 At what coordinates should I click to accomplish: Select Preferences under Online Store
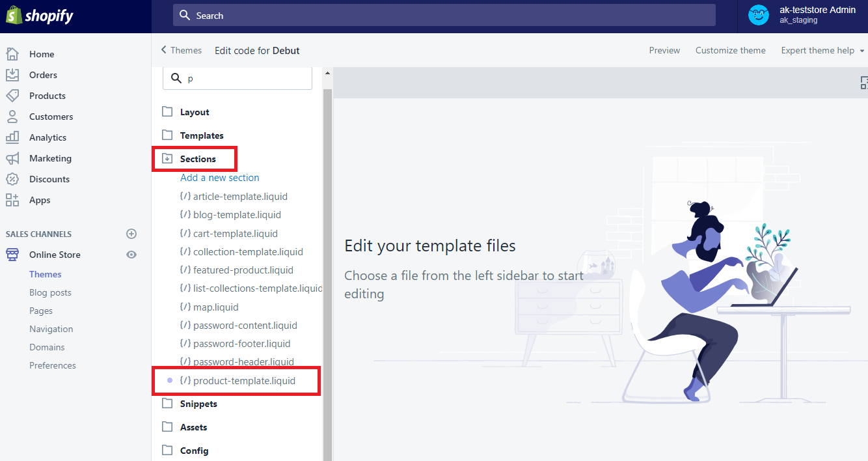point(53,365)
